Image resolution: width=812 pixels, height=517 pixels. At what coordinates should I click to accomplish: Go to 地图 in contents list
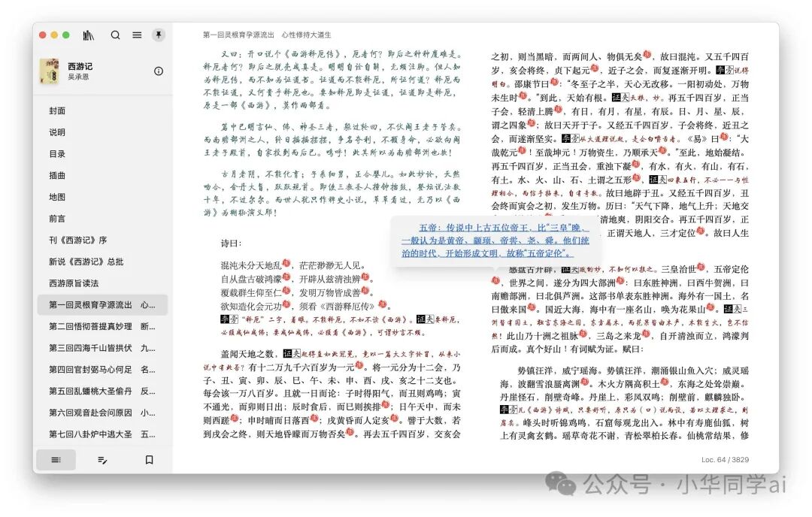tap(102, 197)
